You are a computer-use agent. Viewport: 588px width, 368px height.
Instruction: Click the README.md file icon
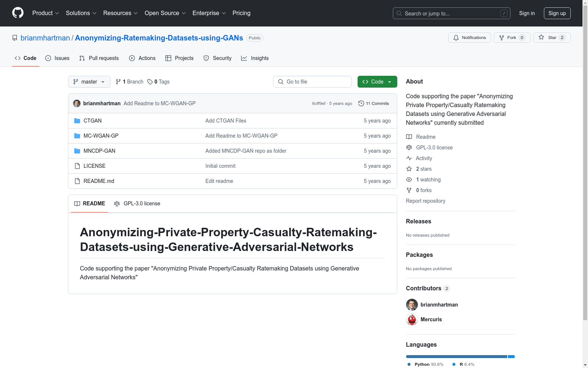(x=77, y=181)
